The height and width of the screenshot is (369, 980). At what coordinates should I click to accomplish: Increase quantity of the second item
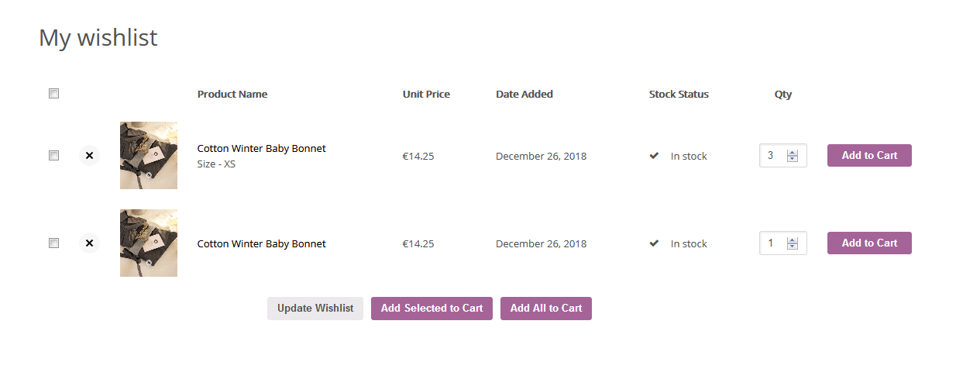tap(792, 240)
